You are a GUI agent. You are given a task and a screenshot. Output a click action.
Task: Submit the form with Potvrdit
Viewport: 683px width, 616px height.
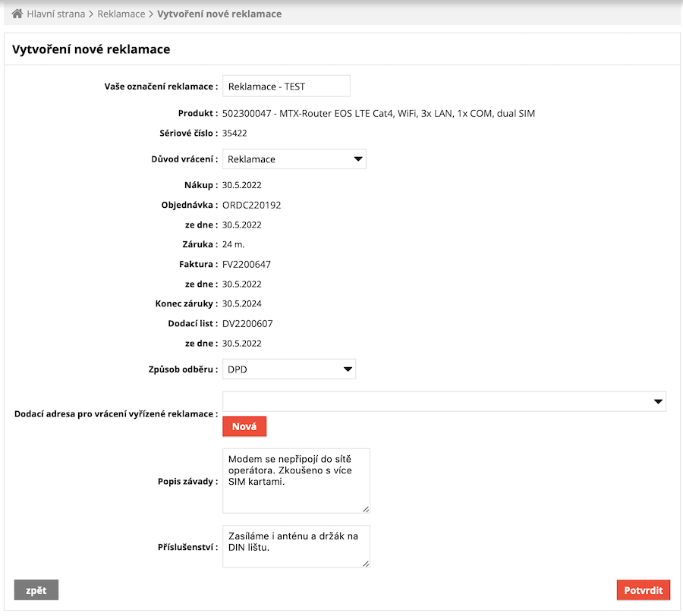point(643,590)
